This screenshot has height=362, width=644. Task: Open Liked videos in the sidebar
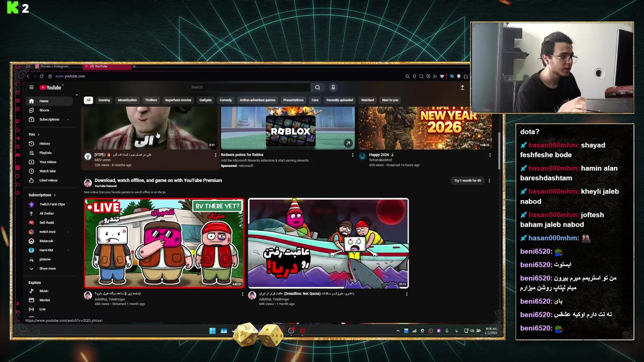(x=49, y=180)
